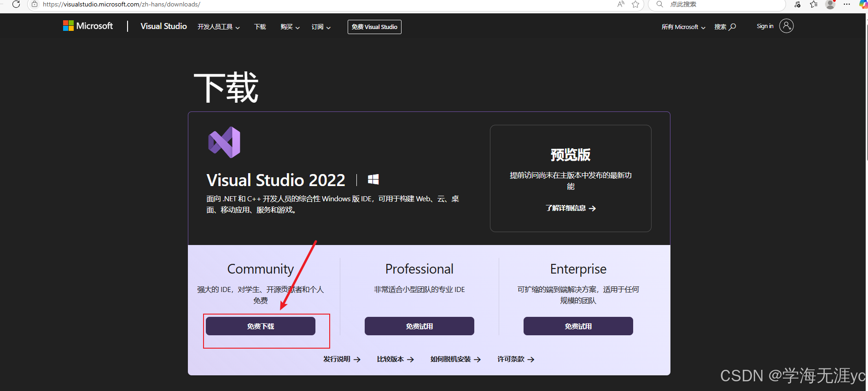The image size is (868, 391).
Task: Click the 预览版 heading
Action: point(571,155)
